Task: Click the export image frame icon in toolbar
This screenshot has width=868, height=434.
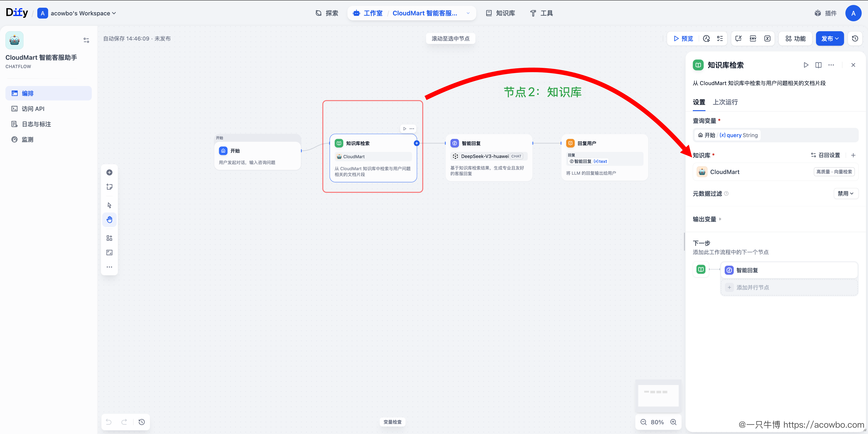Action: [109, 253]
